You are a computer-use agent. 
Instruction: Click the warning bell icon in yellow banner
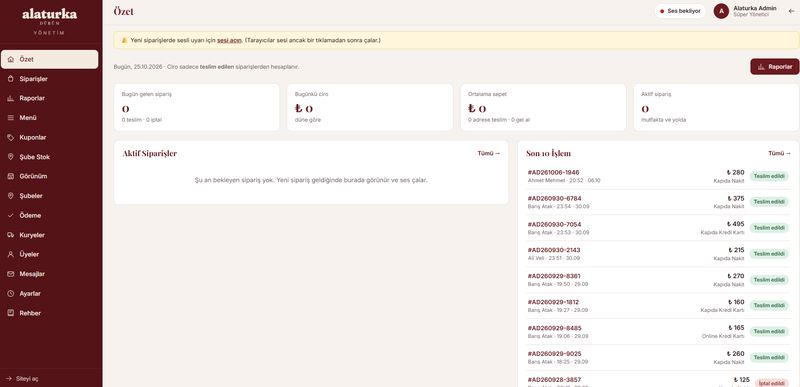(124, 40)
